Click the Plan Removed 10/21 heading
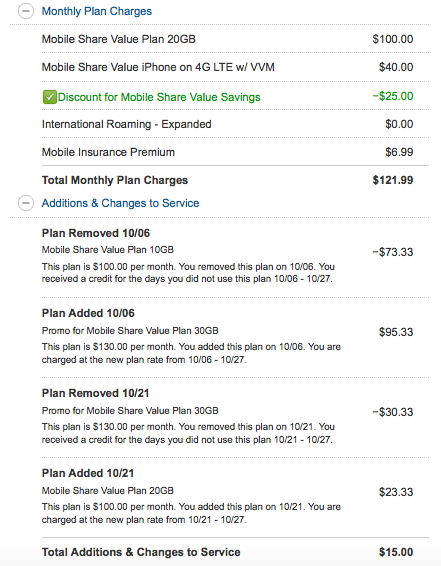441x566 pixels. pos(95,393)
